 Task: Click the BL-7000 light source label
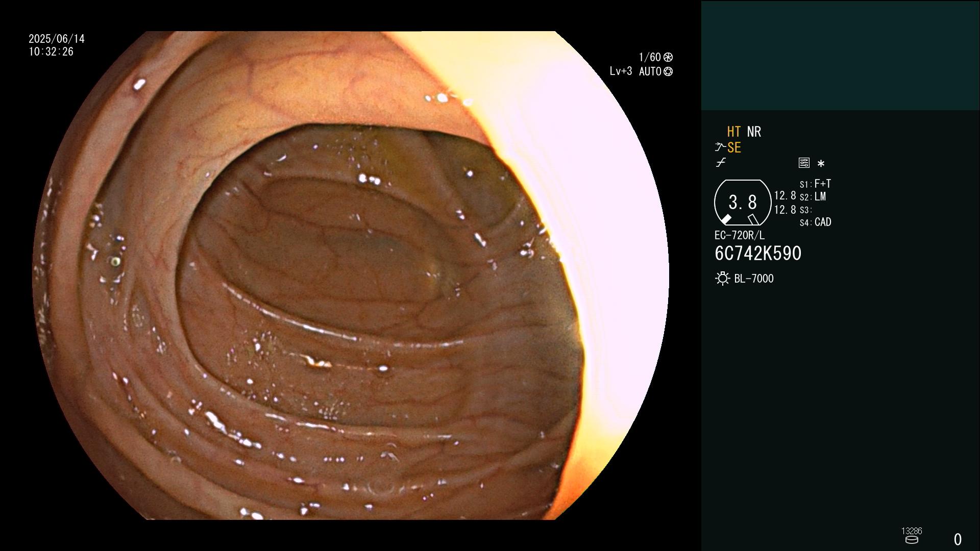(x=754, y=279)
